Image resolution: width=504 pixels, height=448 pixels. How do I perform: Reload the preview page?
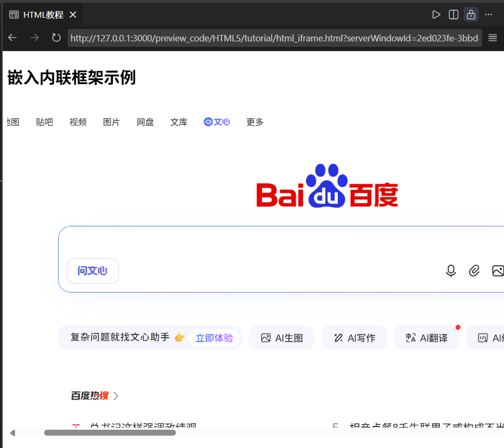click(56, 38)
